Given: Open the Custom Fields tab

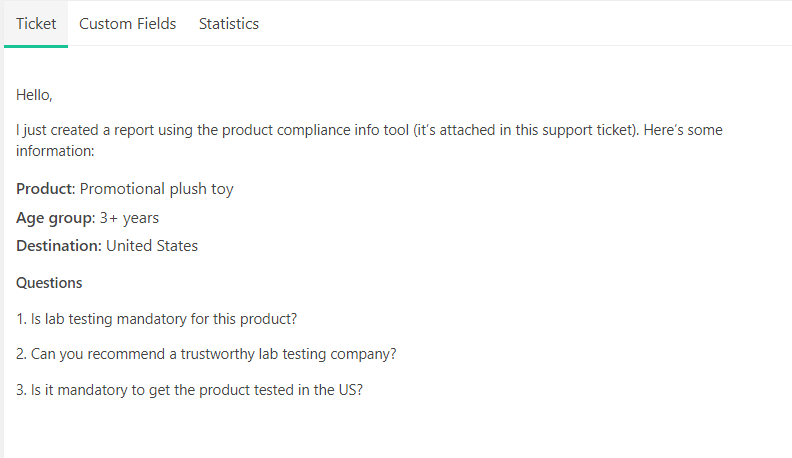Looking at the screenshot, I should [x=127, y=24].
